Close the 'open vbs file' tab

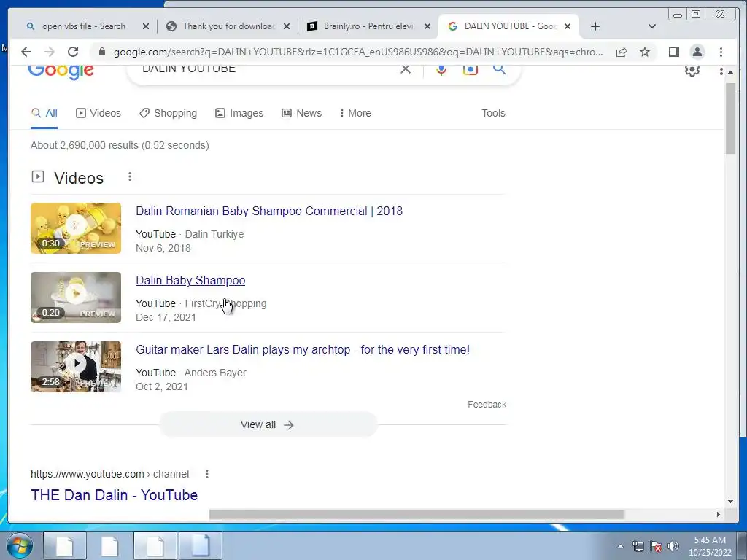pos(146,26)
